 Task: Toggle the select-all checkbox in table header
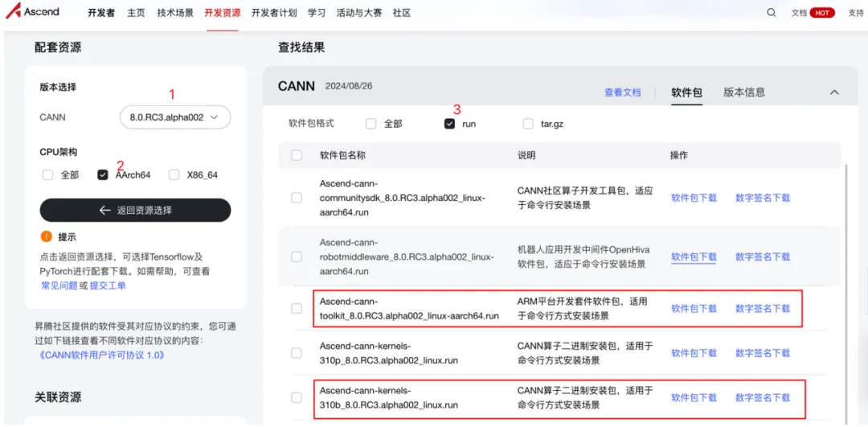[x=297, y=155]
